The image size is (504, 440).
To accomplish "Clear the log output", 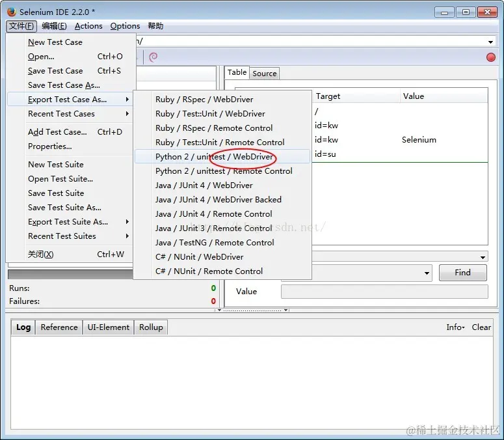I will coord(481,327).
